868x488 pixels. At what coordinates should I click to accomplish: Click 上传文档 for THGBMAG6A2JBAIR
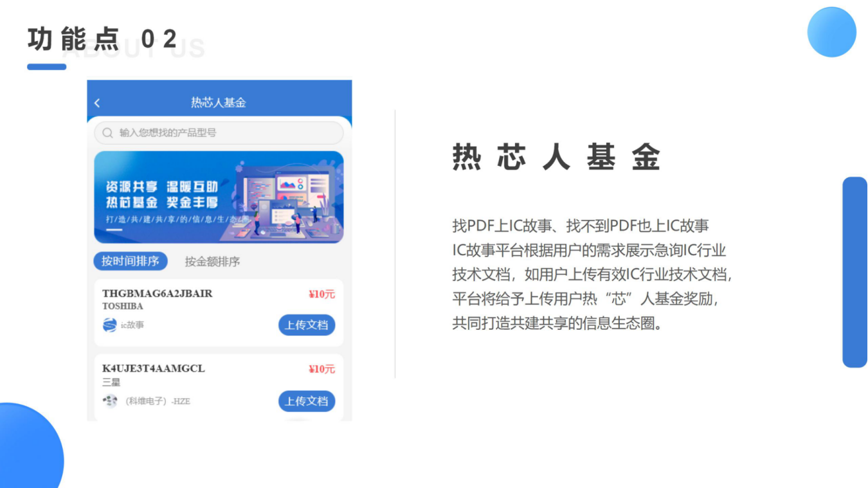click(307, 325)
